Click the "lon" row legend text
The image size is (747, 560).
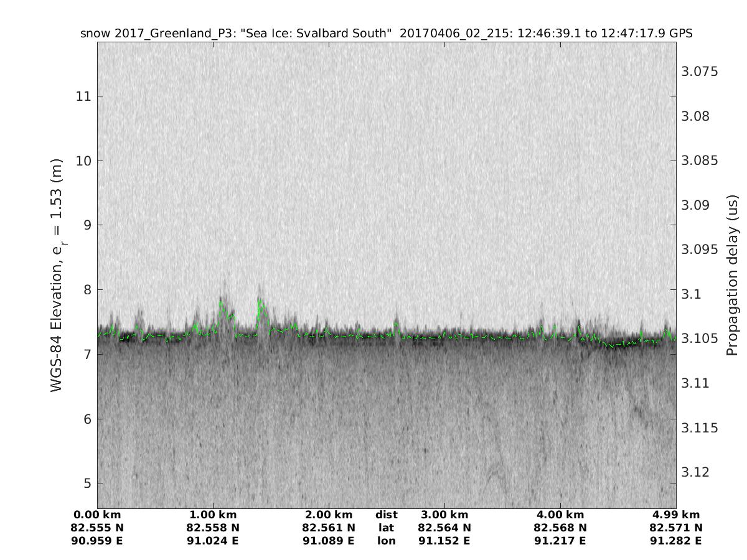(x=387, y=541)
